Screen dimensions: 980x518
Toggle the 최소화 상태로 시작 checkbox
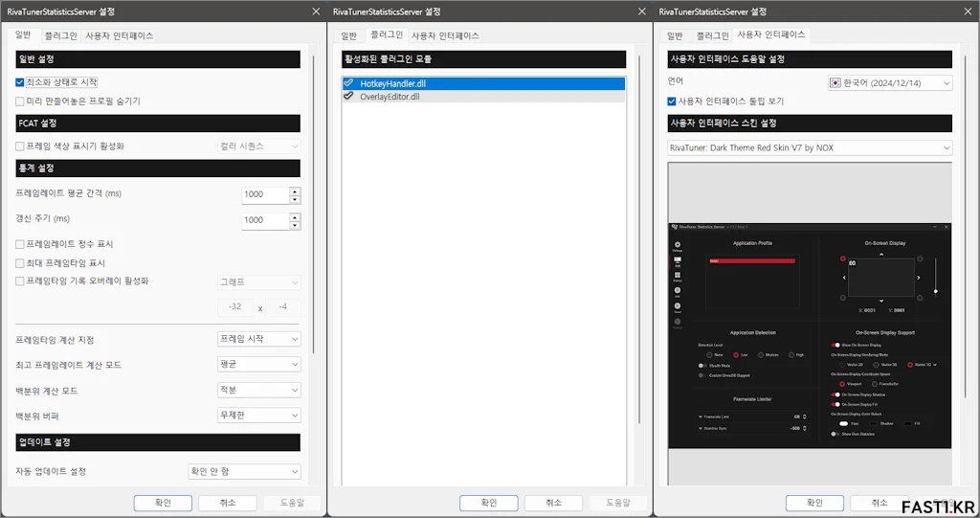20,82
